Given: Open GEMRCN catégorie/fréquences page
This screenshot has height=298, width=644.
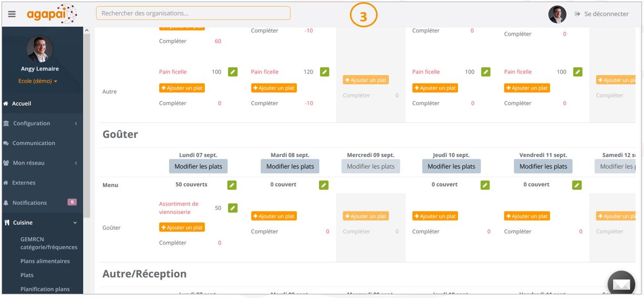Looking at the screenshot, I should click(x=48, y=243).
